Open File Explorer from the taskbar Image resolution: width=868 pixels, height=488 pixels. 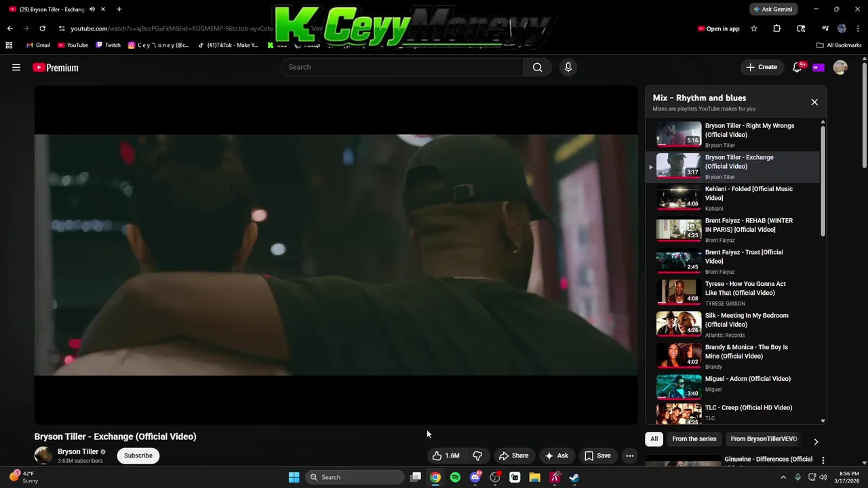click(x=534, y=477)
